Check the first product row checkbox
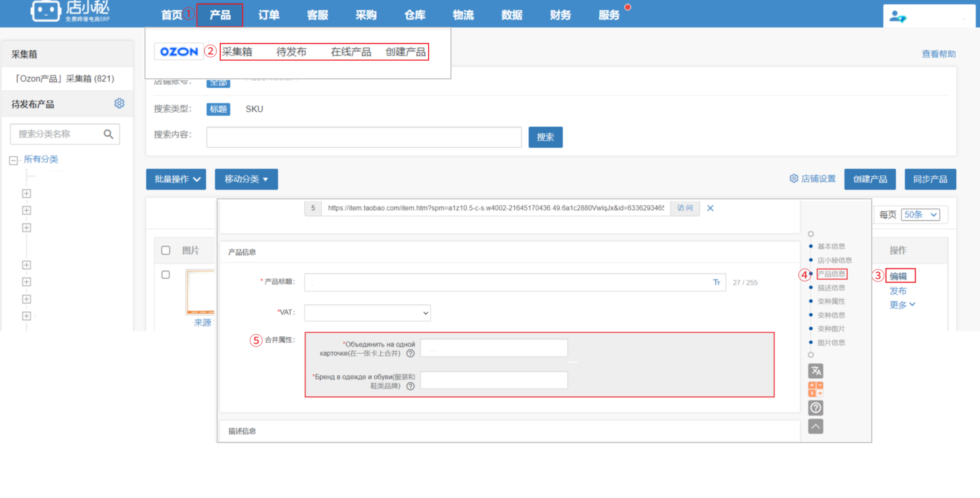The height and width of the screenshot is (498, 980). (165, 275)
